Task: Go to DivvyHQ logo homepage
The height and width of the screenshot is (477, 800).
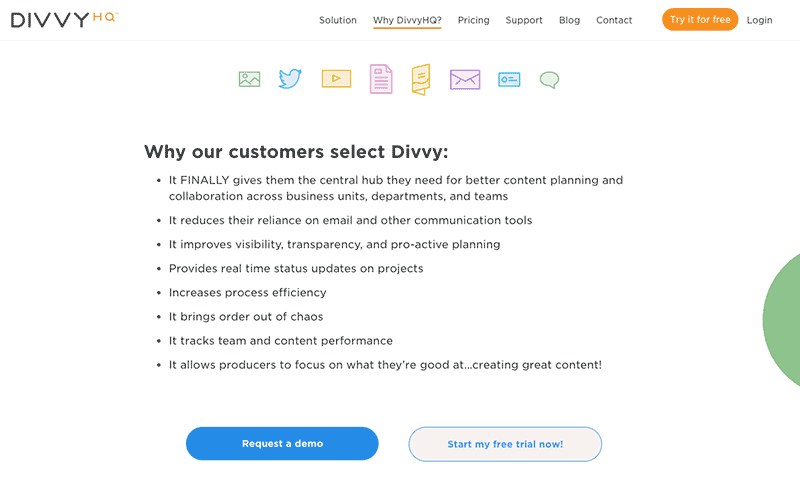Action: coord(64,19)
